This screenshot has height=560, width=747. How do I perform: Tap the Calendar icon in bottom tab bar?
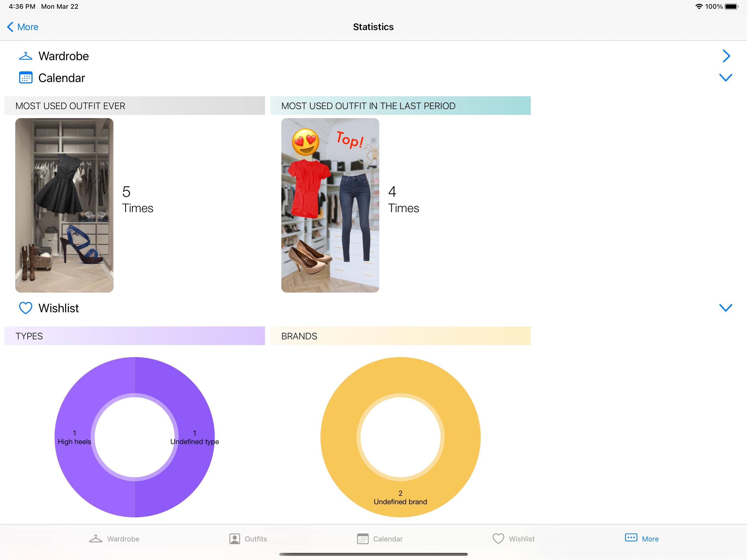point(363,539)
